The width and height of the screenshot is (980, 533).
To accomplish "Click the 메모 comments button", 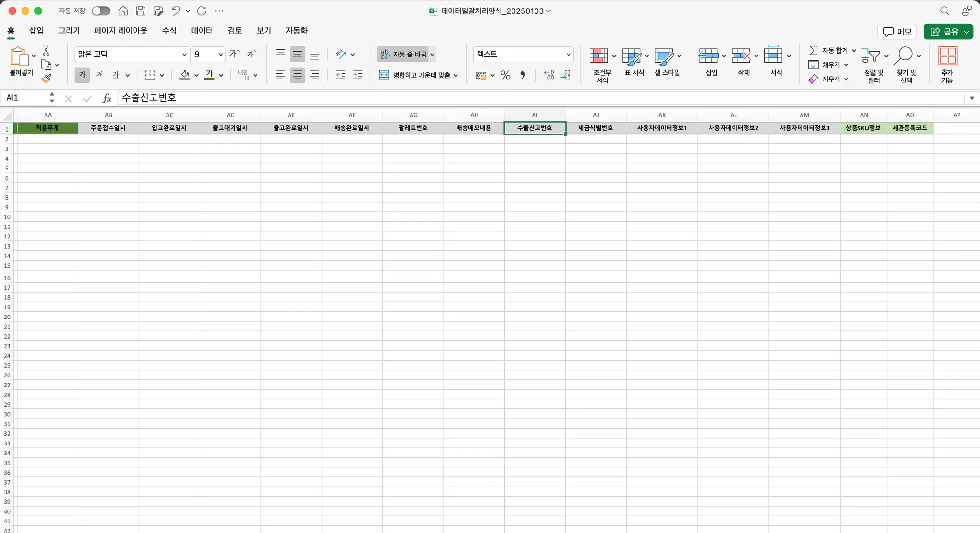I will 897,32.
